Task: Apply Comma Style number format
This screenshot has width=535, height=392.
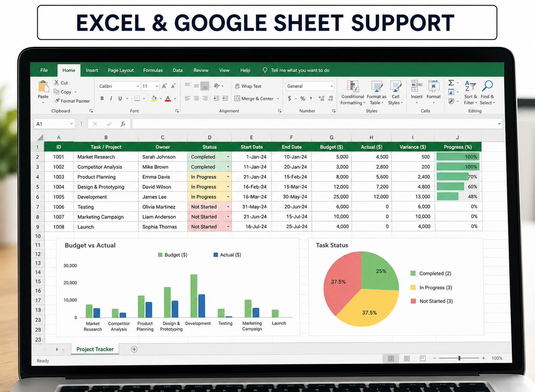Action: 311,98
